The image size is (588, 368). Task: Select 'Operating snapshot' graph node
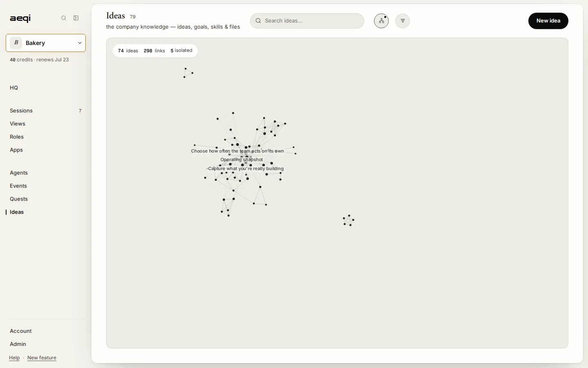tap(242, 160)
